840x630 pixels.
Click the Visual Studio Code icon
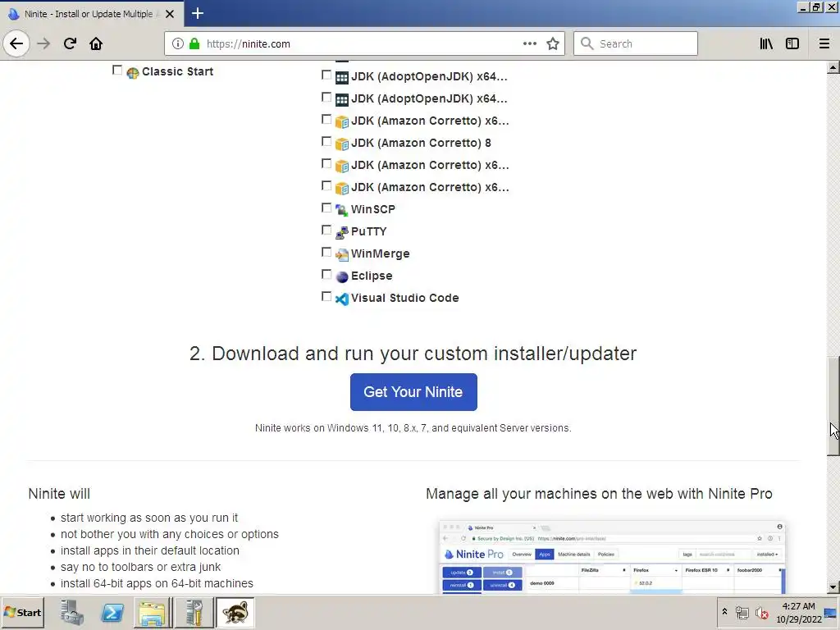(x=342, y=299)
